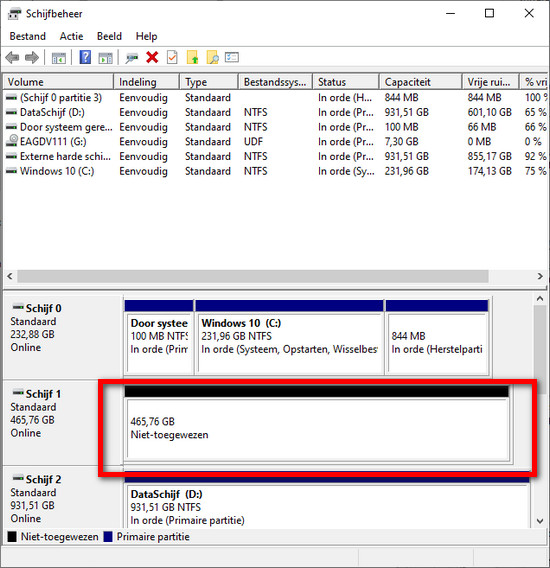Click the show/hide console tree icon
This screenshot has height=568, width=550.
click(x=59, y=58)
